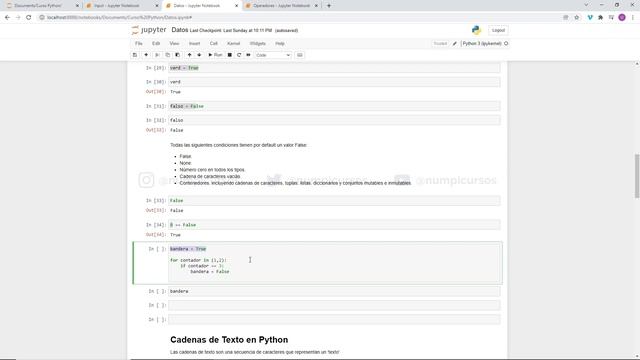Move selected cell down arrow
The image size is (640, 360).
(199, 55)
